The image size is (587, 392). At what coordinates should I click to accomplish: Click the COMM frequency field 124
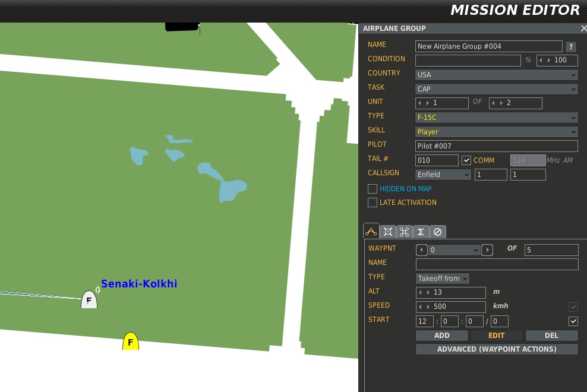tap(528, 160)
